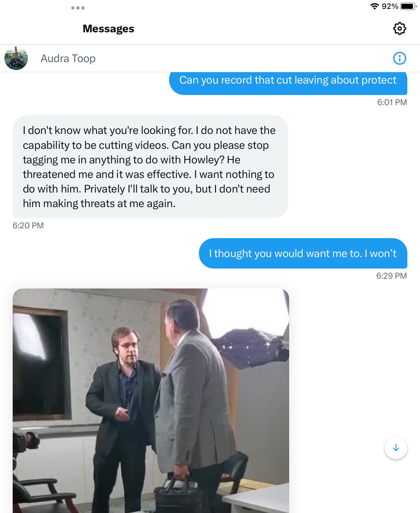This screenshot has height=513, width=420.
Task: Tap the 92% battery percentage
Action: click(390, 6)
